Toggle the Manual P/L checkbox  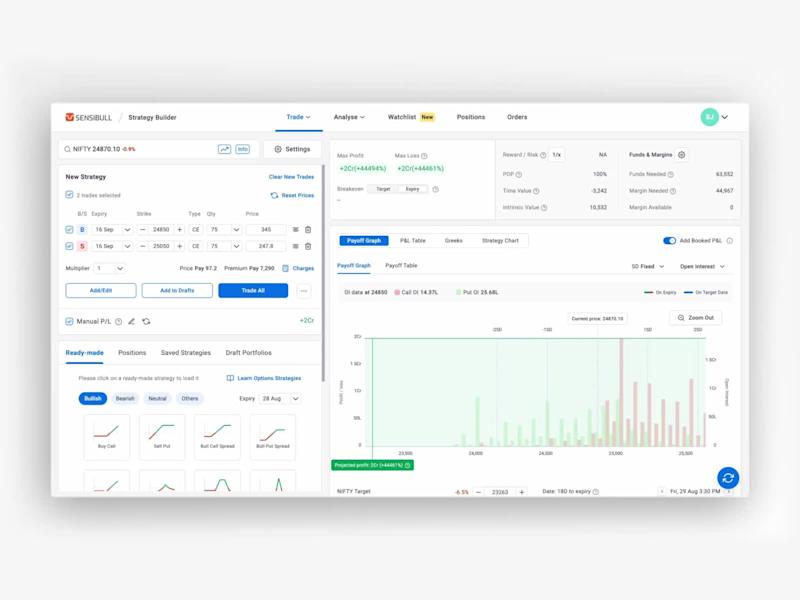[69, 321]
